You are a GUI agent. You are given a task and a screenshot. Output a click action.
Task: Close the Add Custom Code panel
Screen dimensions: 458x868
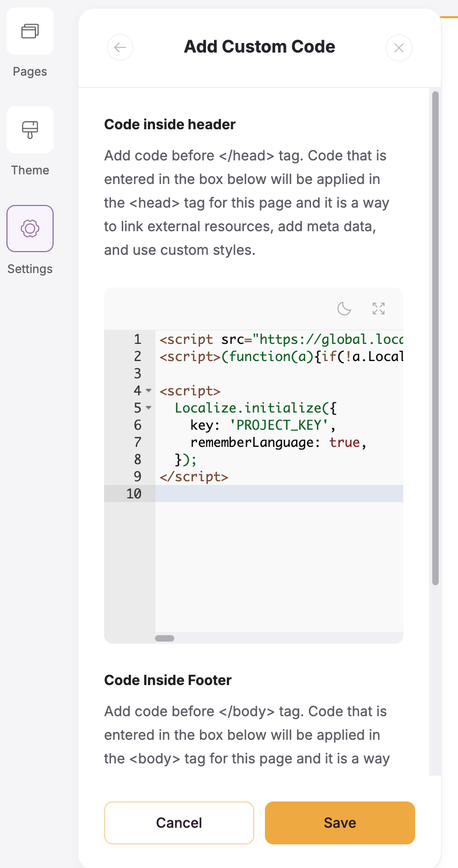[399, 48]
